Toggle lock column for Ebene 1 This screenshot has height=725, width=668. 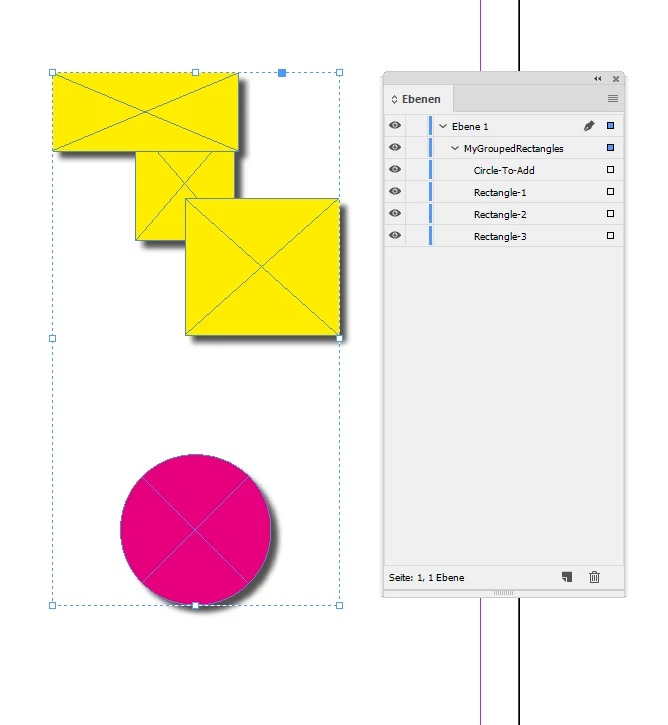click(x=417, y=126)
